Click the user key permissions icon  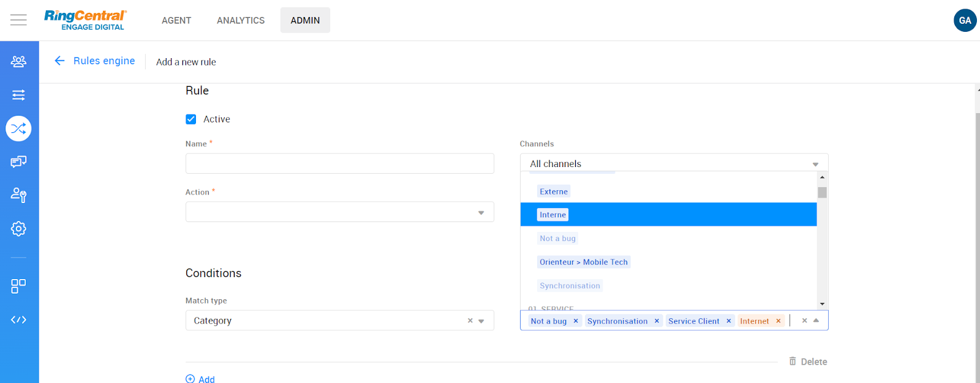coord(18,195)
